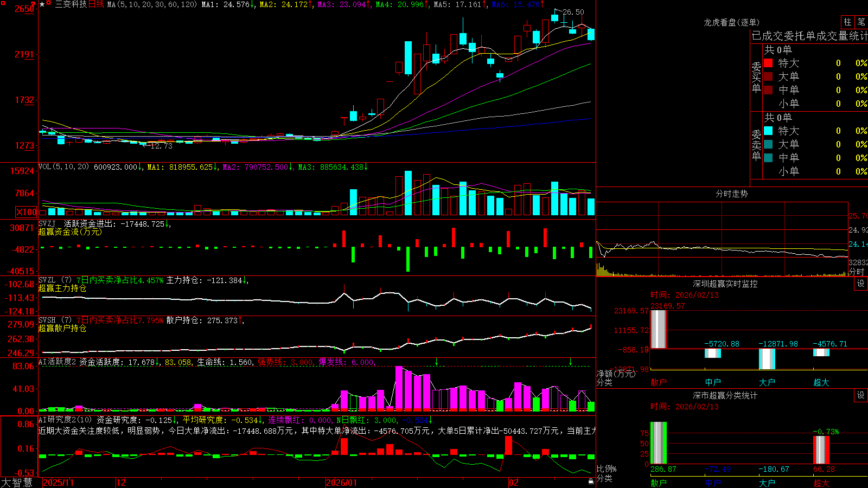Click the 深圳超赢实时监控 title
This screenshot has width=868, height=488.
click(x=725, y=284)
